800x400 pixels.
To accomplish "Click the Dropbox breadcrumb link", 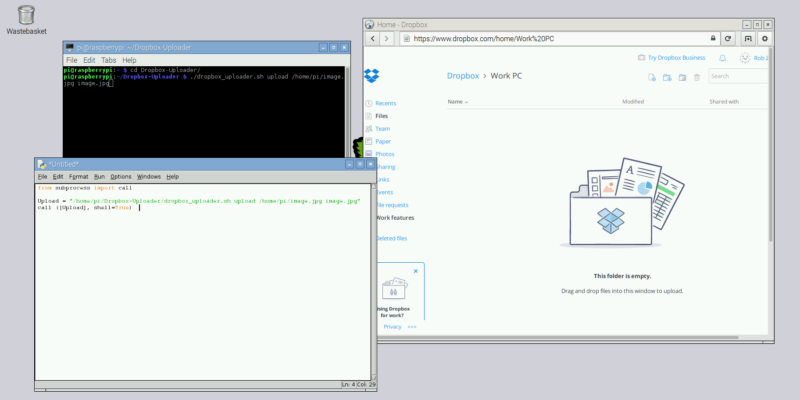I will point(463,76).
